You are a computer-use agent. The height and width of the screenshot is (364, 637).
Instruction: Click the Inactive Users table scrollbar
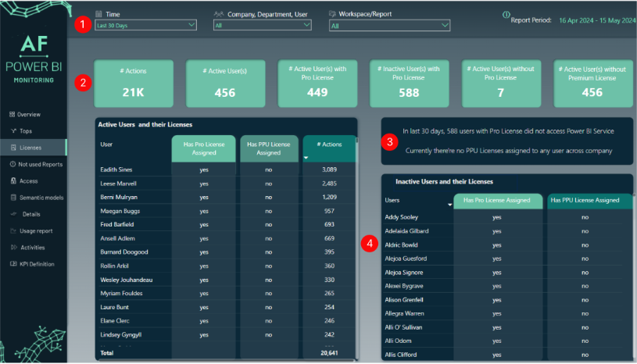coord(634,277)
